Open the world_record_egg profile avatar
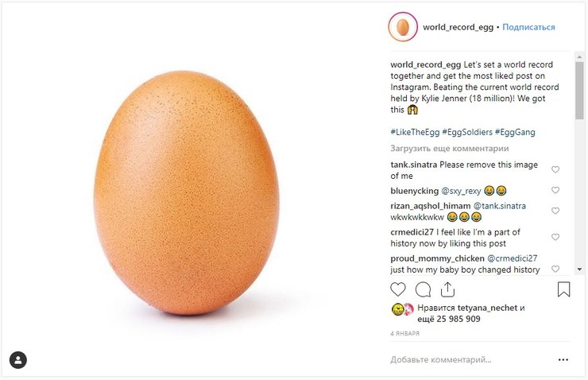The width and height of the screenshot is (588, 380). (403, 27)
